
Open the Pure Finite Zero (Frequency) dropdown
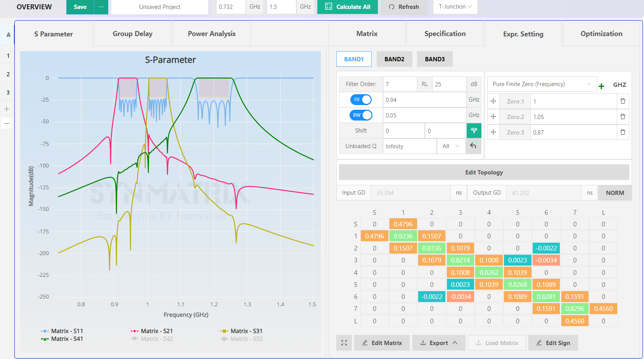(x=541, y=84)
